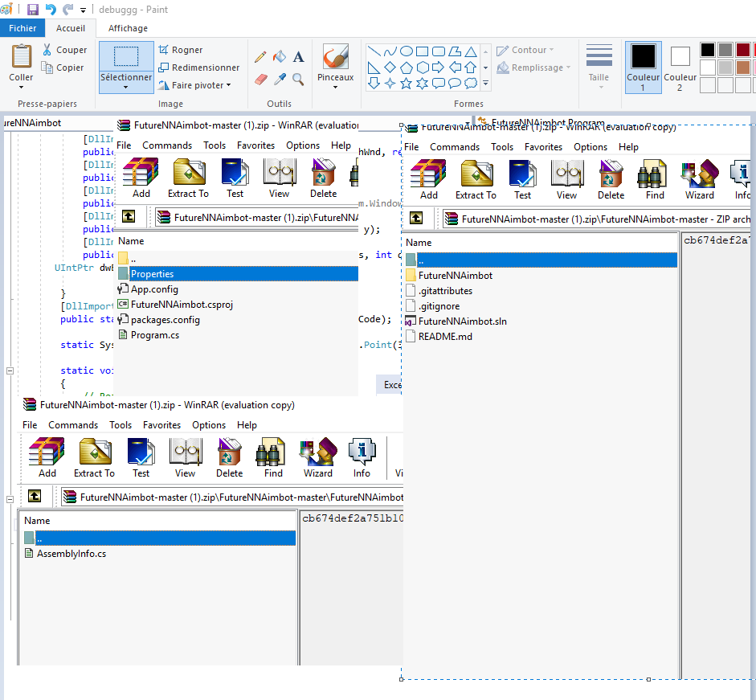
Task: Click AssemblyInfo.cs in bottom WinRAR window
Action: tap(71, 554)
